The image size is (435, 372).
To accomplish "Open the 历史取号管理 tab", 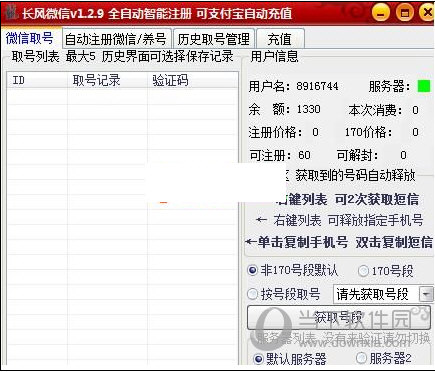I will pyautogui.click(x=214, y=39).
